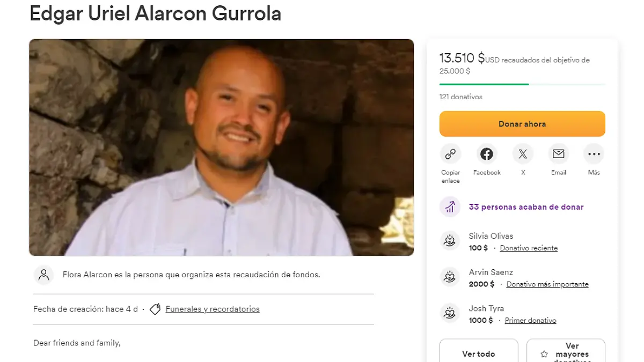Open the Ver todo donations list
The image size is (644, 362).
[x=479, y=351]
